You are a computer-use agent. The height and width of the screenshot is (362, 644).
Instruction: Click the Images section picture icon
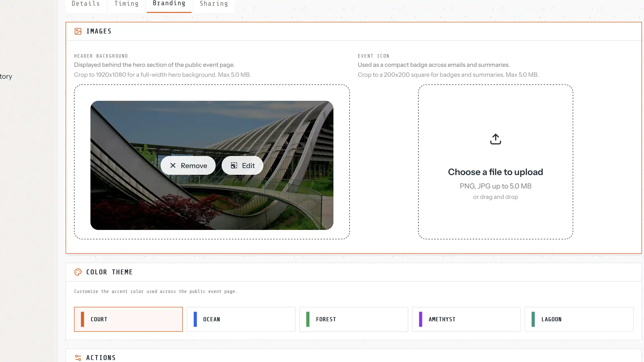(x=78, y=31)
